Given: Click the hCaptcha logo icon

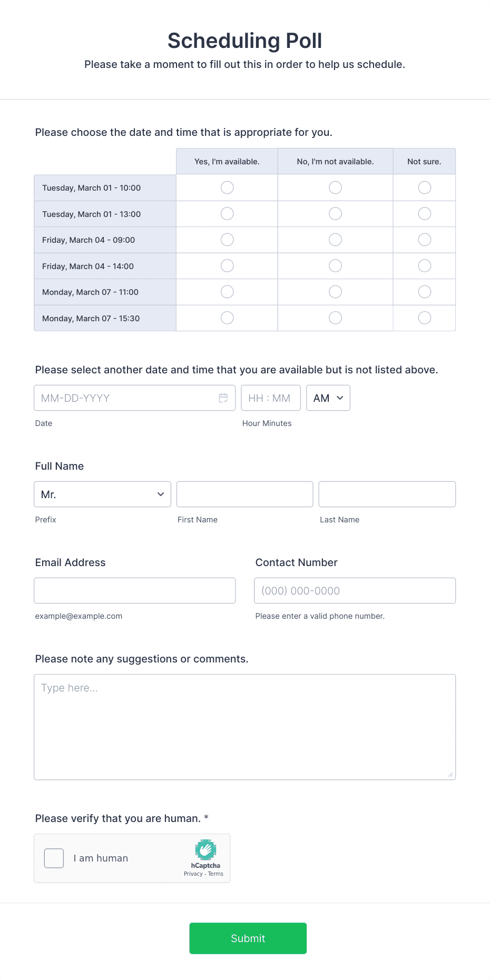Looking at the screenshot, I should [205, 850].
